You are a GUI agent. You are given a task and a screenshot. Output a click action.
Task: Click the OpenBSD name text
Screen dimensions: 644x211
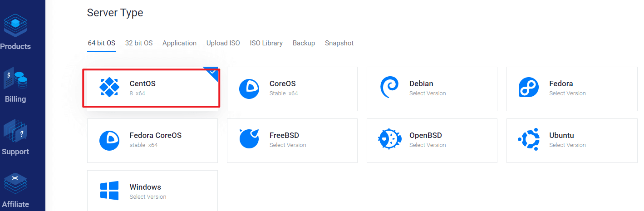click(x=426, y=136)
